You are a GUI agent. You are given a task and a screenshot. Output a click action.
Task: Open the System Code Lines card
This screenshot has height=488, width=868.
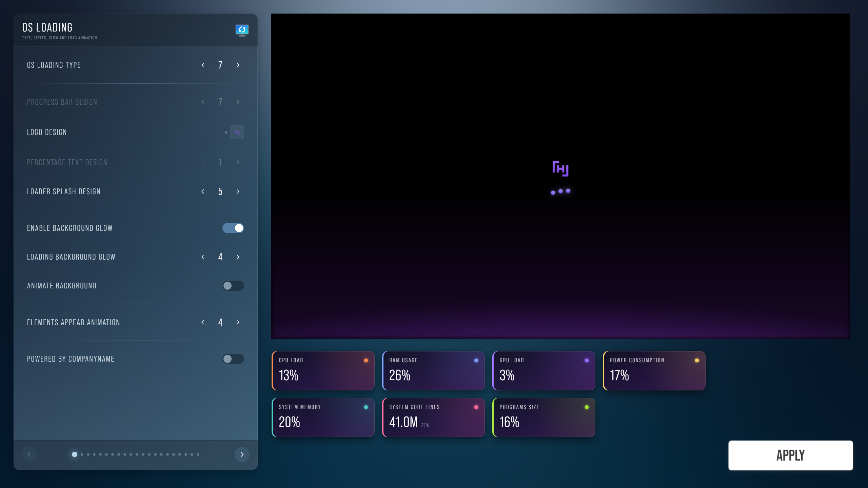click(x=433, y=418)
